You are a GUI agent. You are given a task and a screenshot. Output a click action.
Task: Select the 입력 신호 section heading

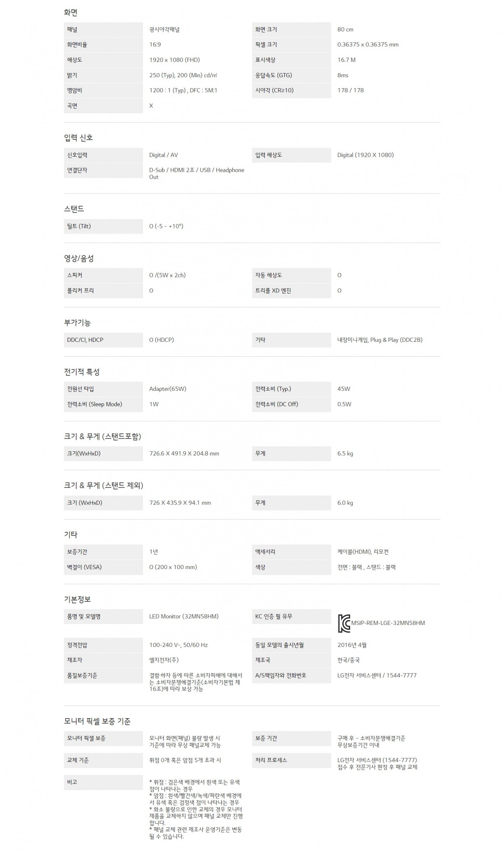[78, 138]
